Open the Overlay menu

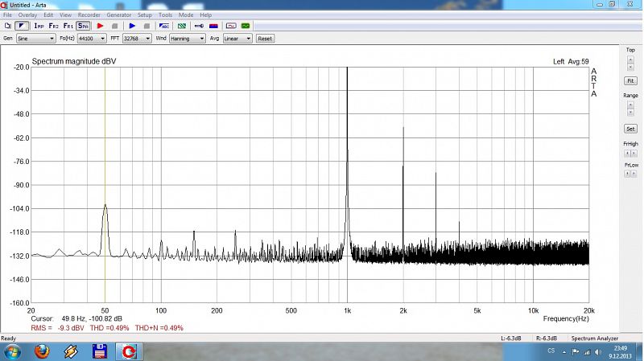(x=27, y=14)
